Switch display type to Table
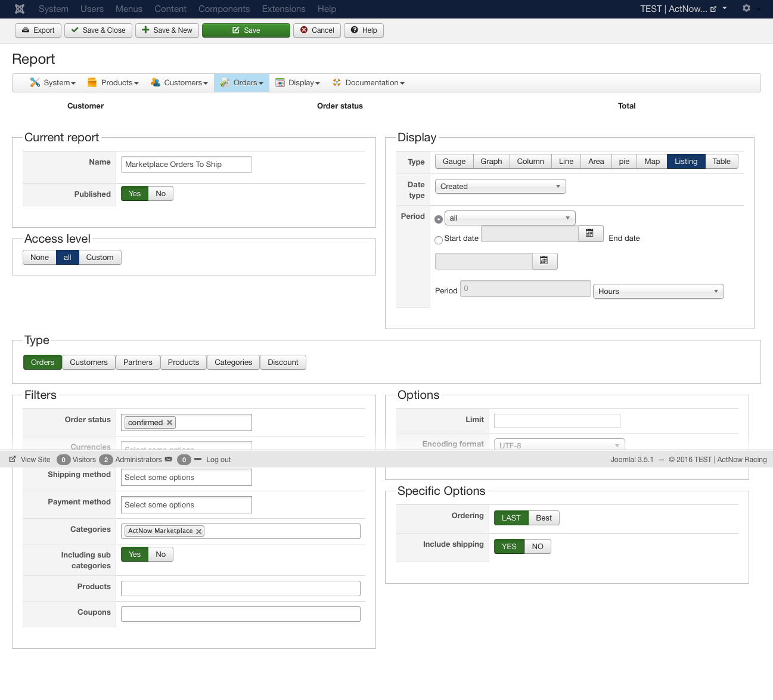Image resolution: width=773 pixels, height=700 pixels. click(x=721, y=162)
